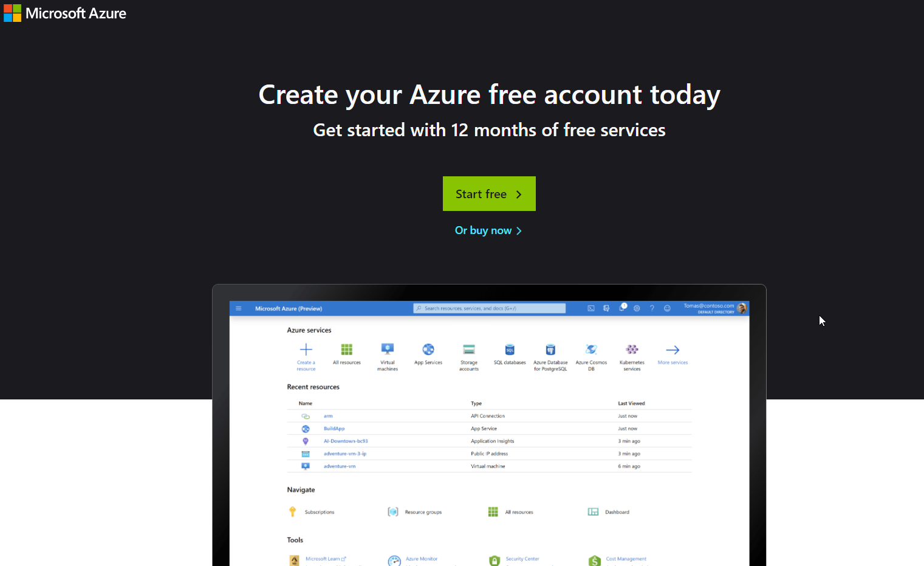Screen dimensions: 924x566
Task: Click the Or buy now link
Action: pyautogui.click(x=488, y=230)
